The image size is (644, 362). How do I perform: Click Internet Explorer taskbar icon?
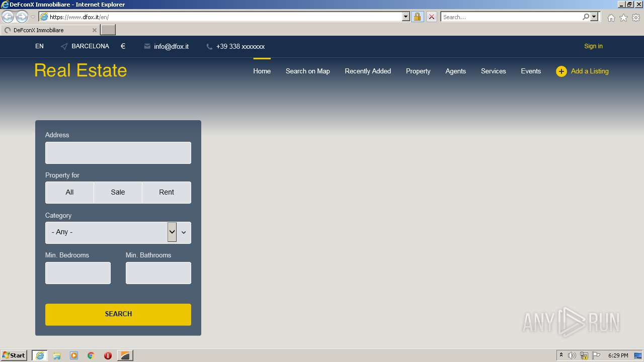tap(40, 355)
